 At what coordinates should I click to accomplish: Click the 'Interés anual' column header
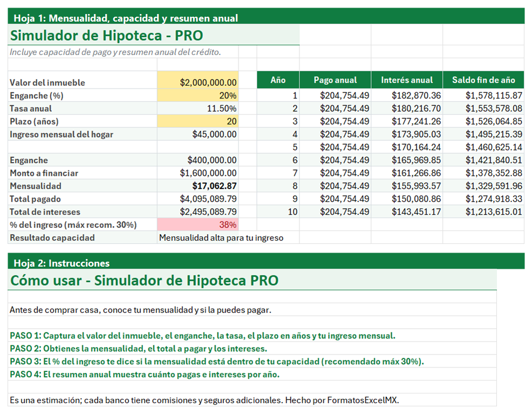407,80
